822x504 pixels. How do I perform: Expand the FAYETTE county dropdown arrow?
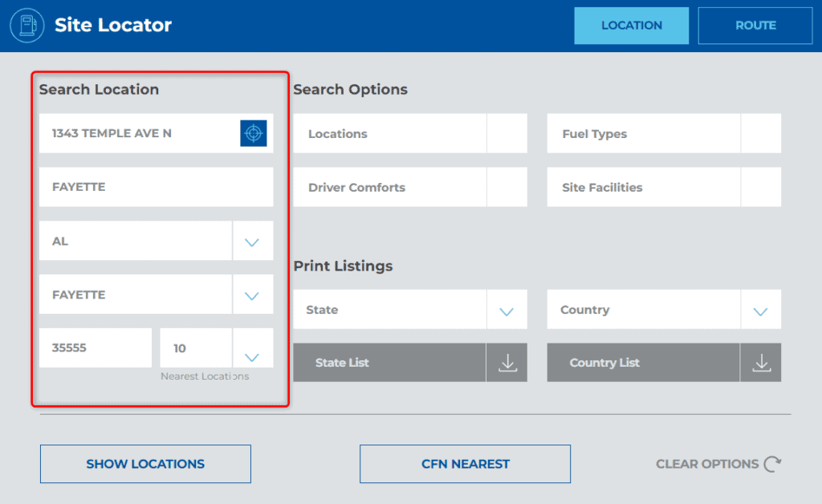(x=252, y=295)
